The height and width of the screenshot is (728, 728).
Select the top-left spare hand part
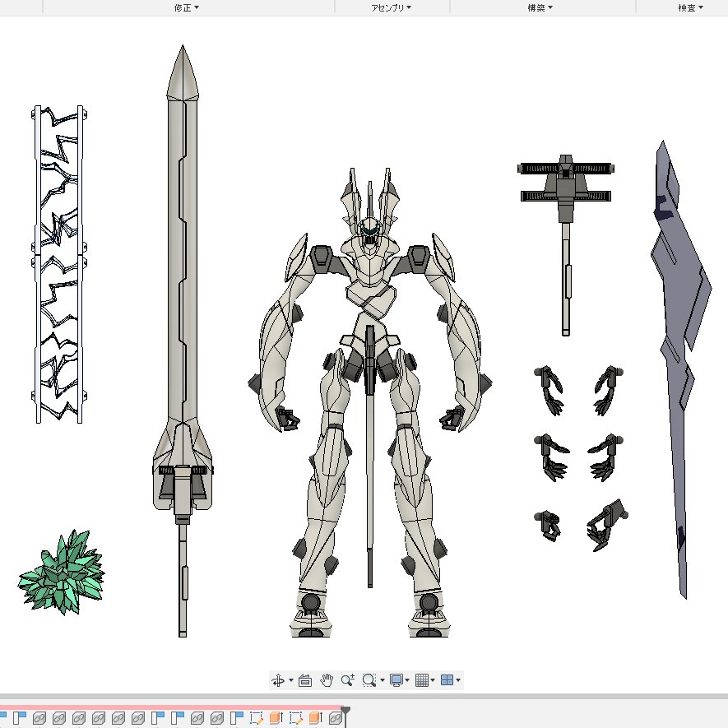pyautogui.click(x=549, y=390)
